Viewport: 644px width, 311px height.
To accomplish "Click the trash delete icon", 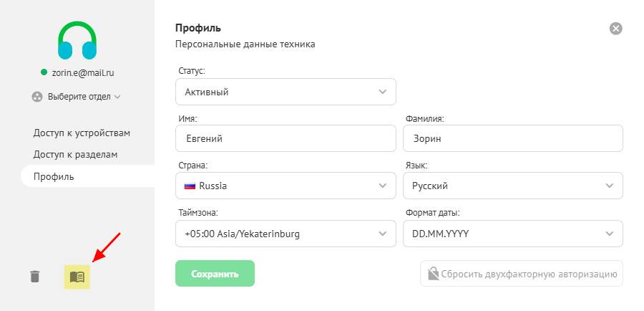I will click(x=35, y=276).
